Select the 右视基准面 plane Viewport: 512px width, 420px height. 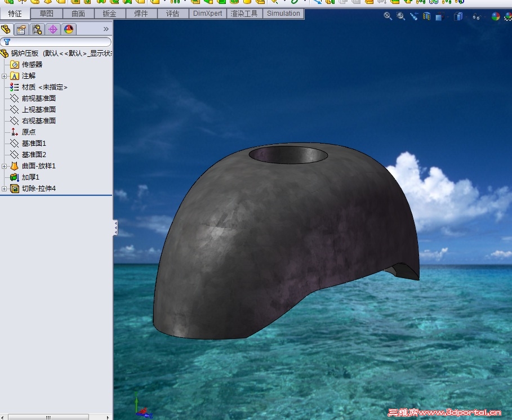tap(38, 120)
